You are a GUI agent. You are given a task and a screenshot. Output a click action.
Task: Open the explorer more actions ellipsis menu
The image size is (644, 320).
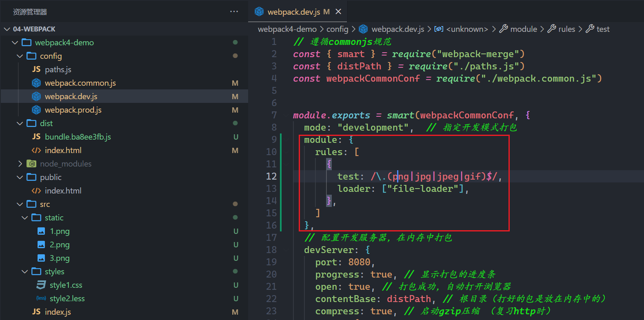click(x=234, y=12)
